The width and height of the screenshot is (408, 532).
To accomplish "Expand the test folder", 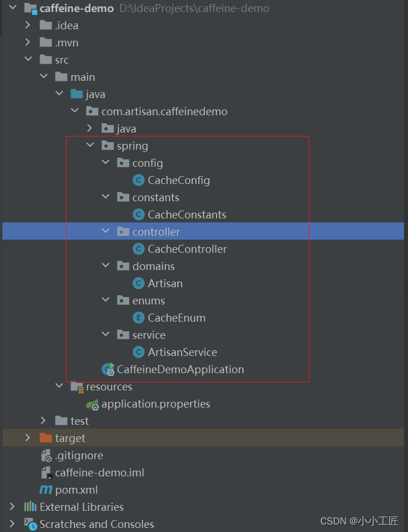I will point(44,421).
